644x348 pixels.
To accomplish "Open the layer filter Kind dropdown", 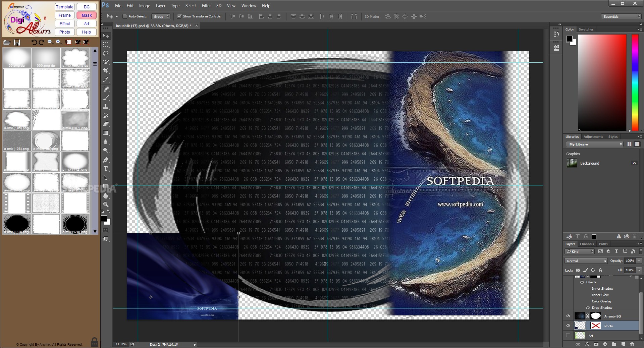I will (580, 251).
